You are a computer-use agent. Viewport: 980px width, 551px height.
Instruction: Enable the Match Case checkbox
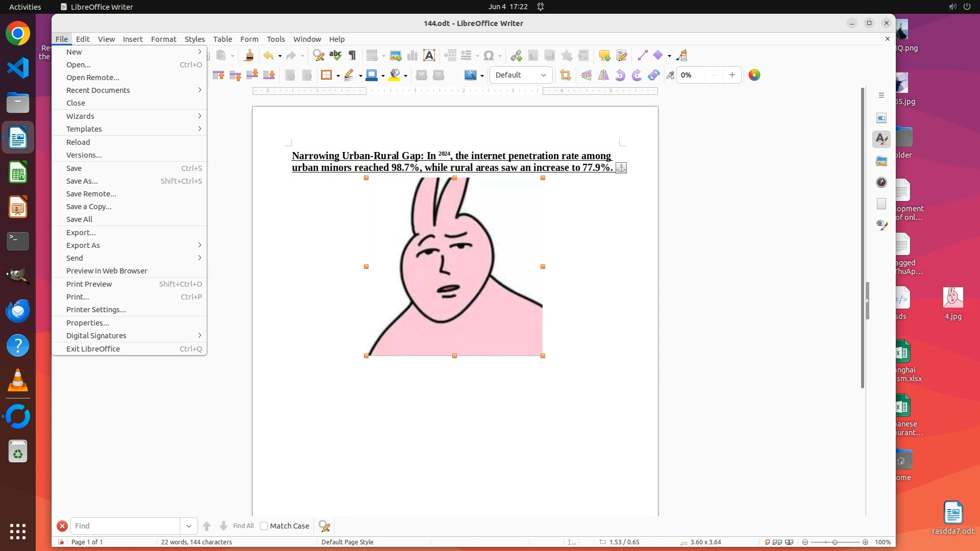[264, 526]
